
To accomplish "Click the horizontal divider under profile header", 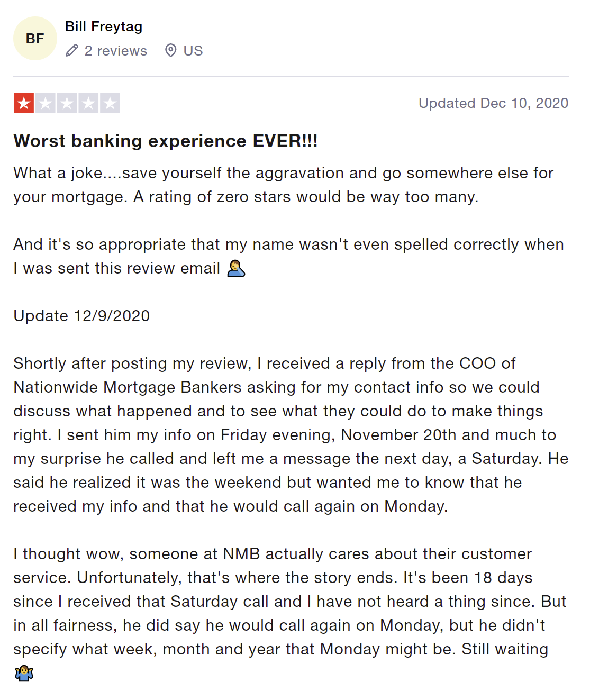I will coord(291,77).
